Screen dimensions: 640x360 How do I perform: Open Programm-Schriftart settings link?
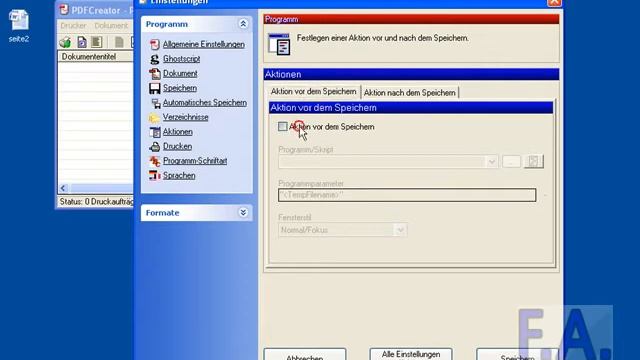click(195, 161)
